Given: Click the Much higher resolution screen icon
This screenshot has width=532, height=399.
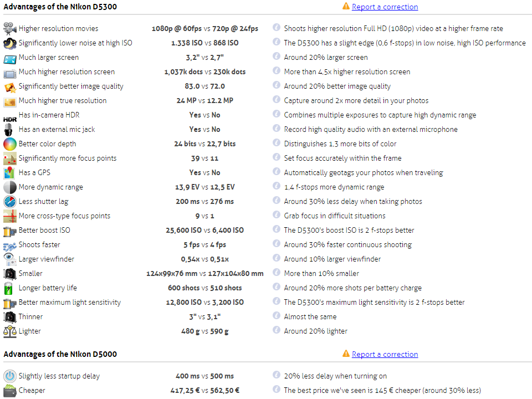Looking at the screenshot, I should point(10,74).
